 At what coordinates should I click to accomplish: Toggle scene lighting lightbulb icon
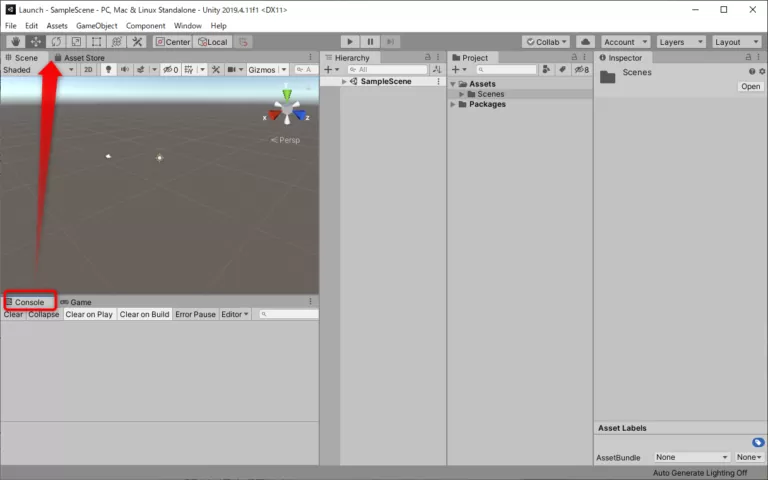[x=108, y=70]
